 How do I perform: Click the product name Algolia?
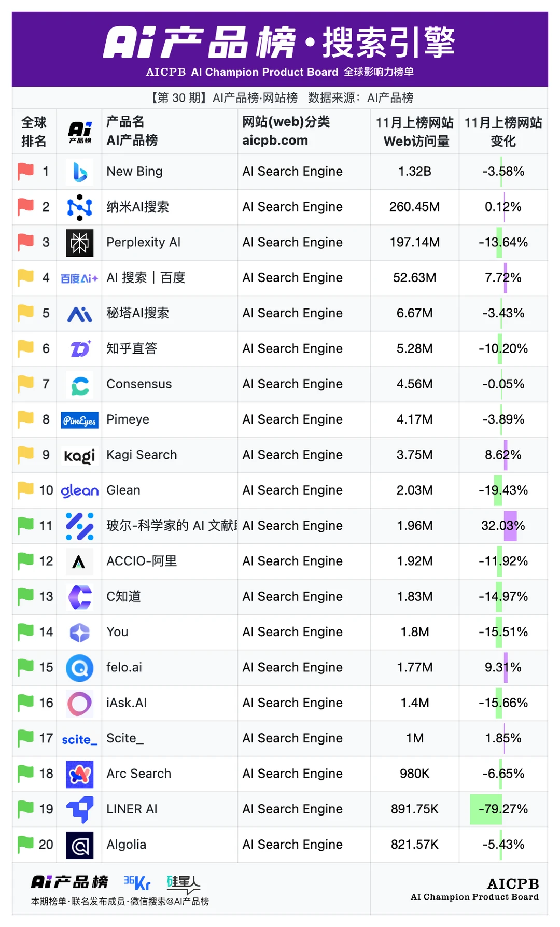(x=126, y=845)
